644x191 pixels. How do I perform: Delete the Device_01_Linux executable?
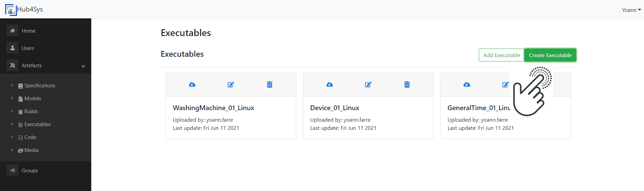[x=407, y=85]
